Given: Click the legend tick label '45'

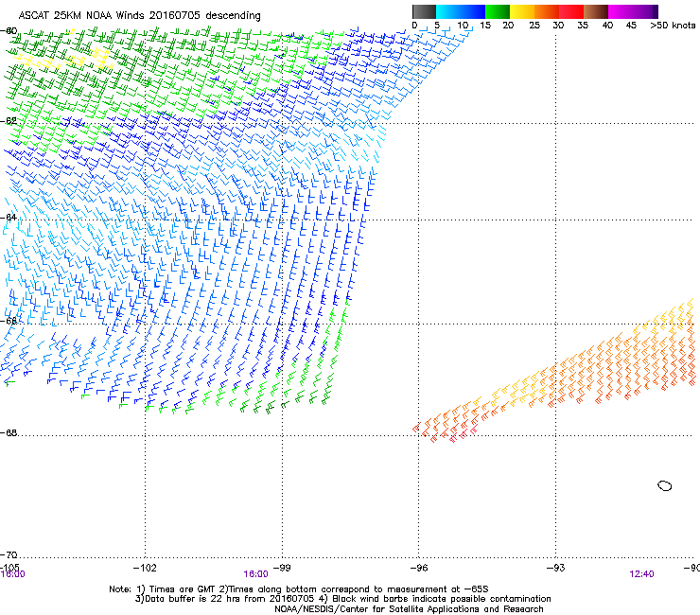Looking at the screenshot, I should tap(631, 26).
